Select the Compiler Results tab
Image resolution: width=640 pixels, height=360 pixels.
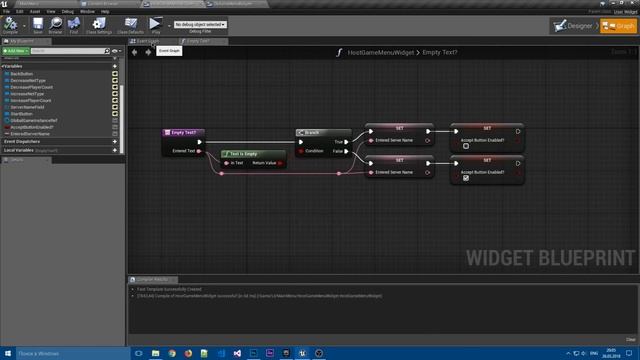point(152,280)
